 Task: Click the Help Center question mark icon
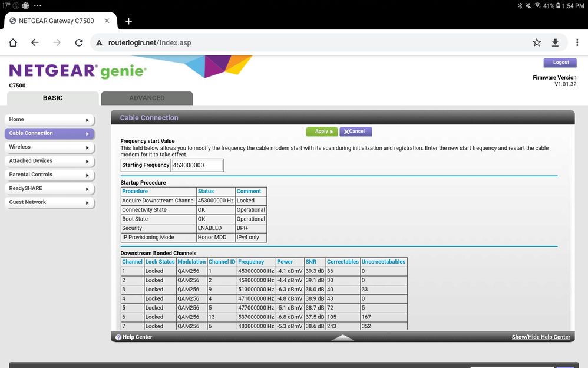click(118, 337)
